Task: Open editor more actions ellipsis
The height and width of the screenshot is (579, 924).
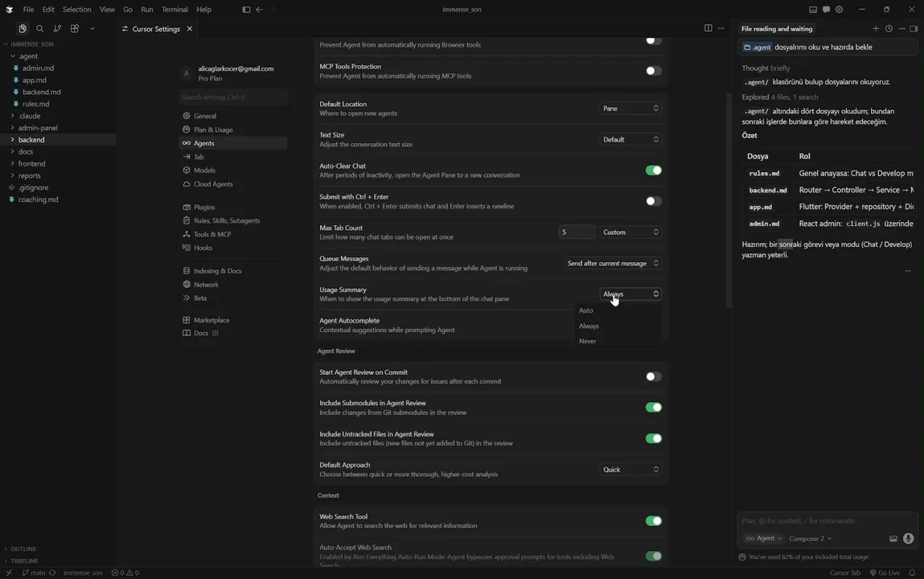Action: 721,28
